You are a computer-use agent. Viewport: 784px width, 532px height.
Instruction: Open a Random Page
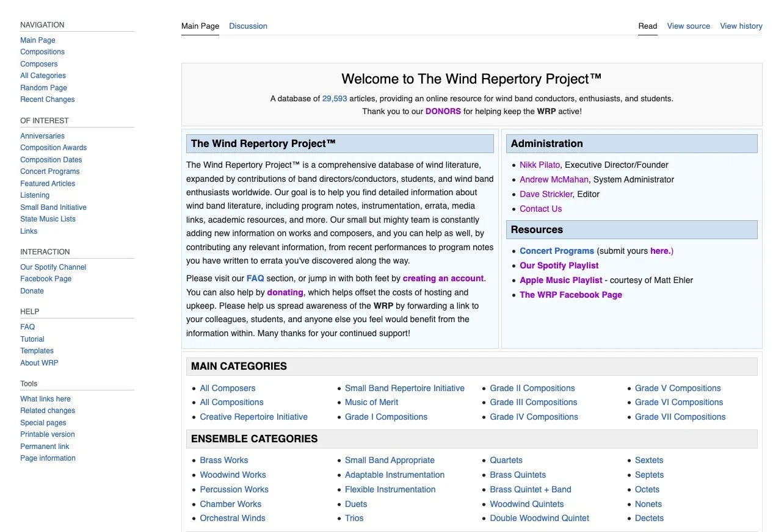click(43, 88)
